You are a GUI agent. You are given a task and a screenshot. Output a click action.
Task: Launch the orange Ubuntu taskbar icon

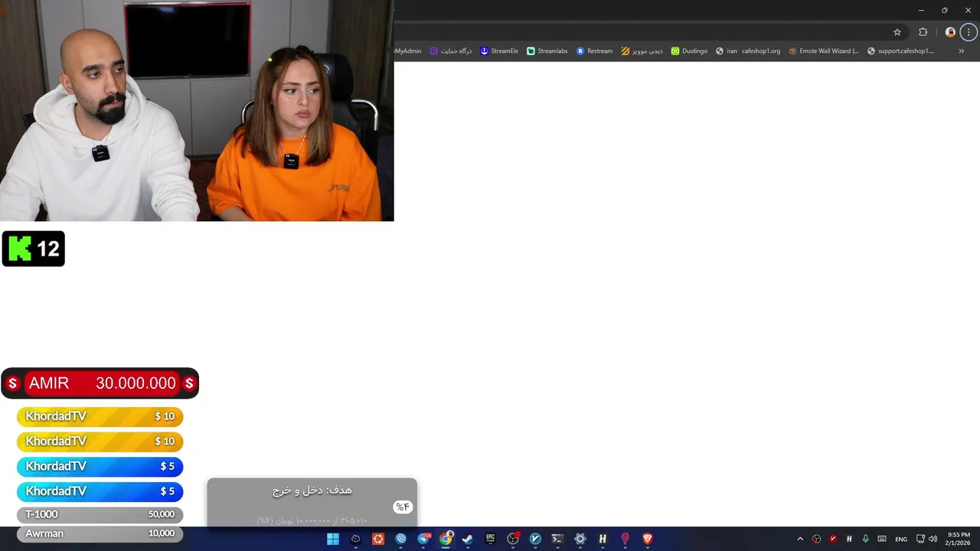click(x=378, y=539)
